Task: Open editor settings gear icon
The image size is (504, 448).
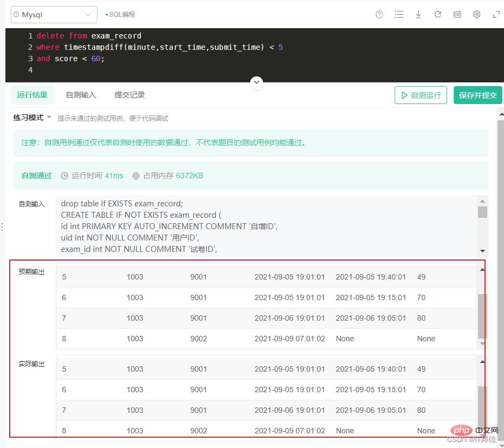Action: coord(477,15)
